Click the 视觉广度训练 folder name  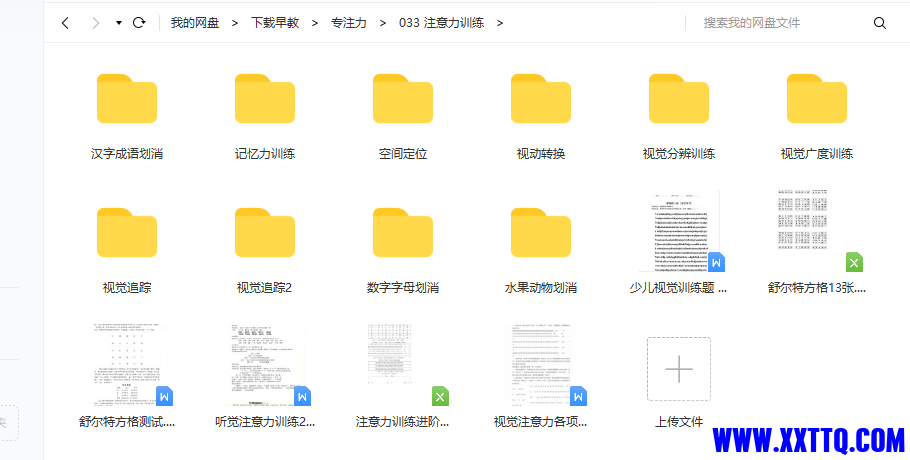(x=817, y=154)
